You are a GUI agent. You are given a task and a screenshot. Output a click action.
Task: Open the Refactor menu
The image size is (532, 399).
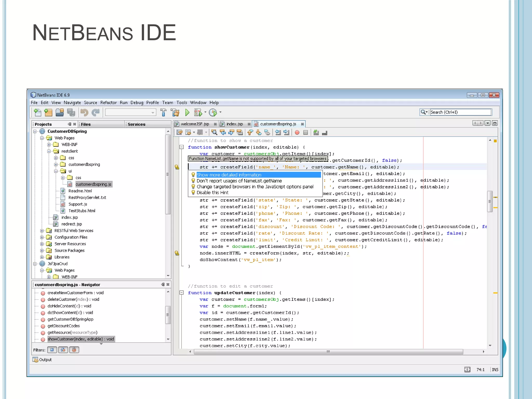pos(109,103)
